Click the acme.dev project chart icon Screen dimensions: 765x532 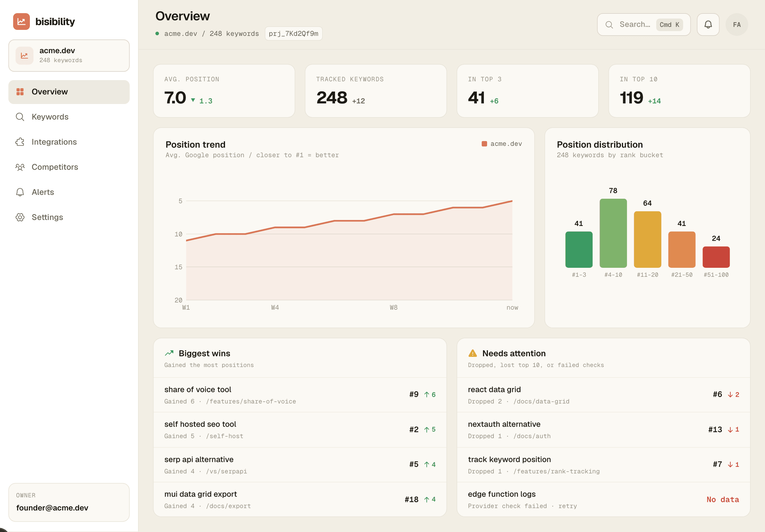tap(24, 56)
